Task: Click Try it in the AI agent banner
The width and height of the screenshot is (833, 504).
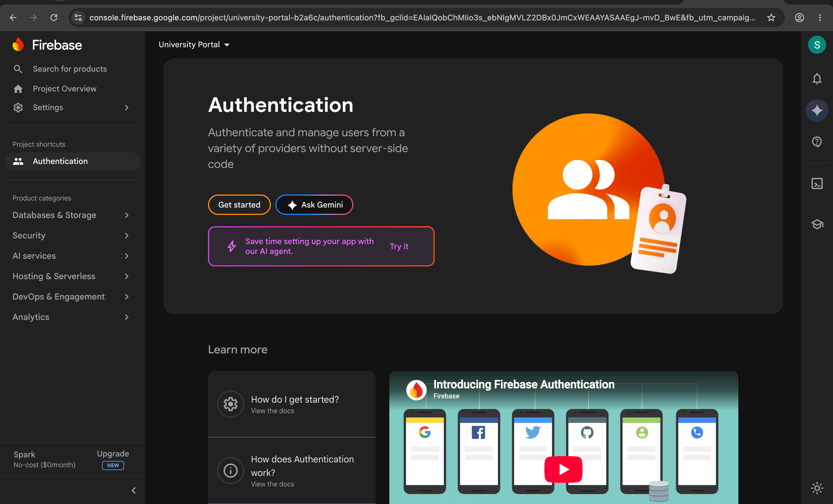Action: click(399, 246)
